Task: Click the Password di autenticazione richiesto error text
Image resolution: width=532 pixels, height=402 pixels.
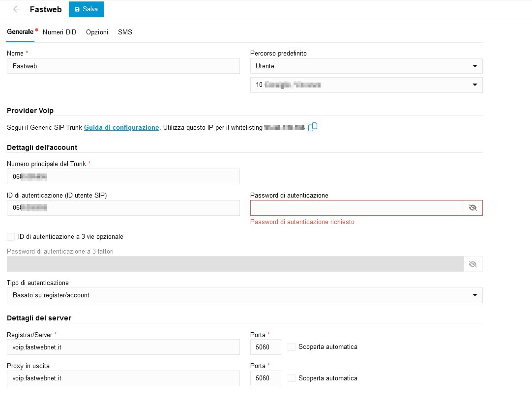Action: 302,222
